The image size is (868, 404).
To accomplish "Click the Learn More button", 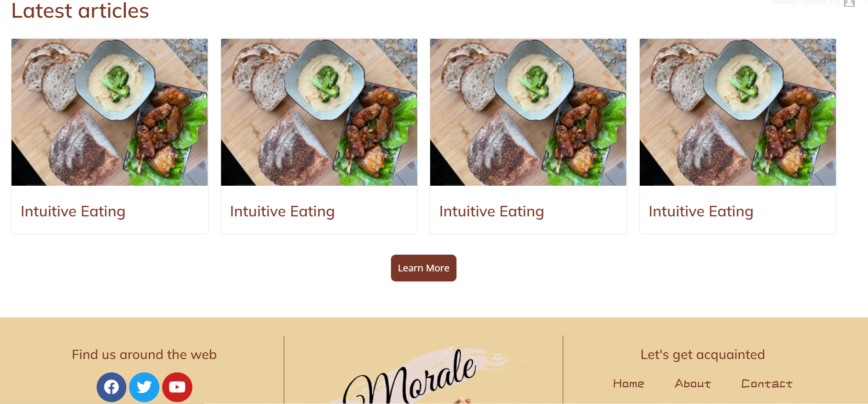I will (423, 268).
